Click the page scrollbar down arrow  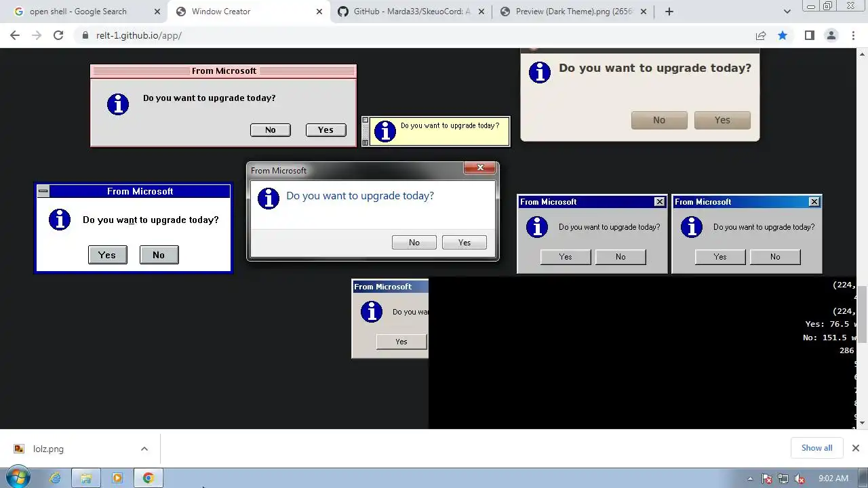(x=863, y=423)
